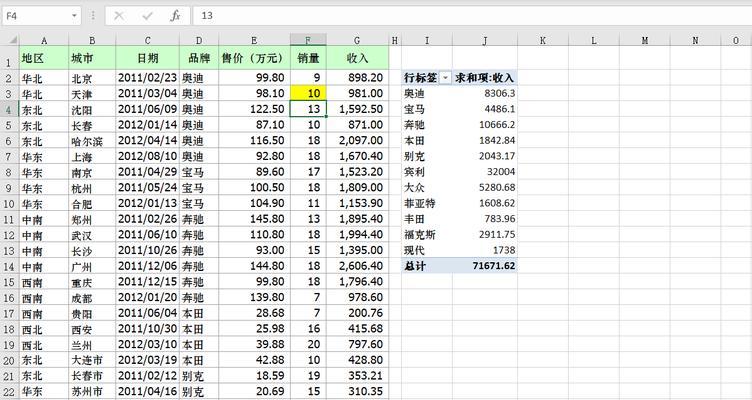The width and height of the screenshot is (752, 400).
Task: Click the cell containing 兰州
Action: (x=92, y=345)
